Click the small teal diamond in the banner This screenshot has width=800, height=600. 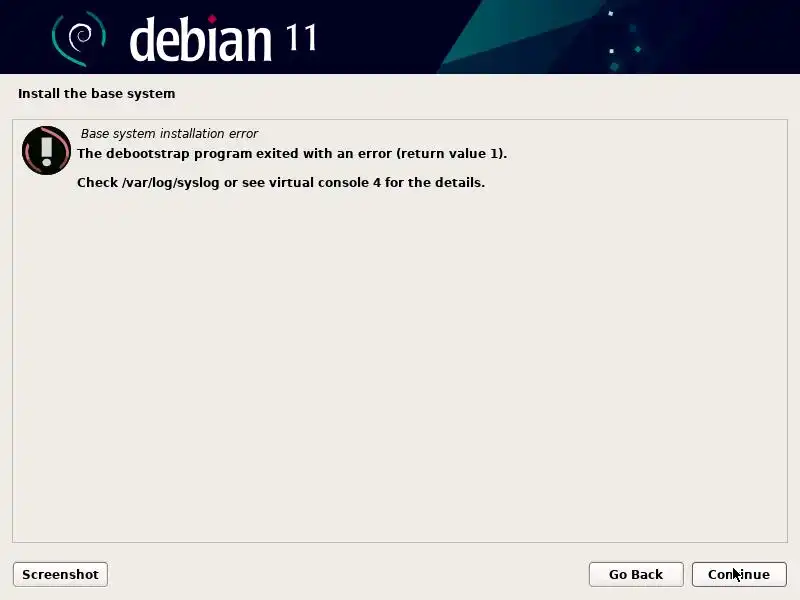638,49
